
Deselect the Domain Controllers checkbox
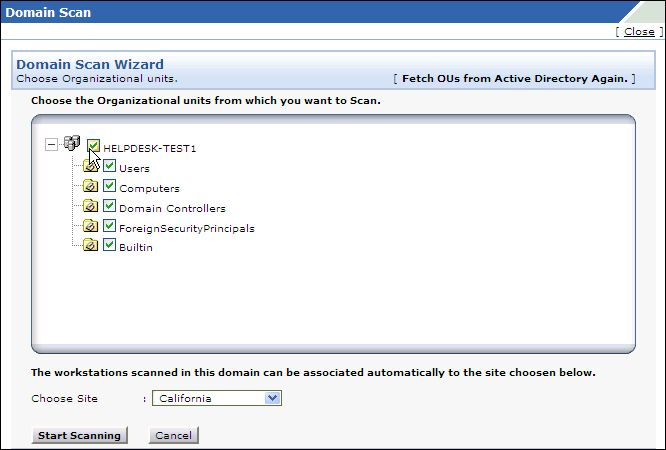pyautogui.click(x=110, y=206)
